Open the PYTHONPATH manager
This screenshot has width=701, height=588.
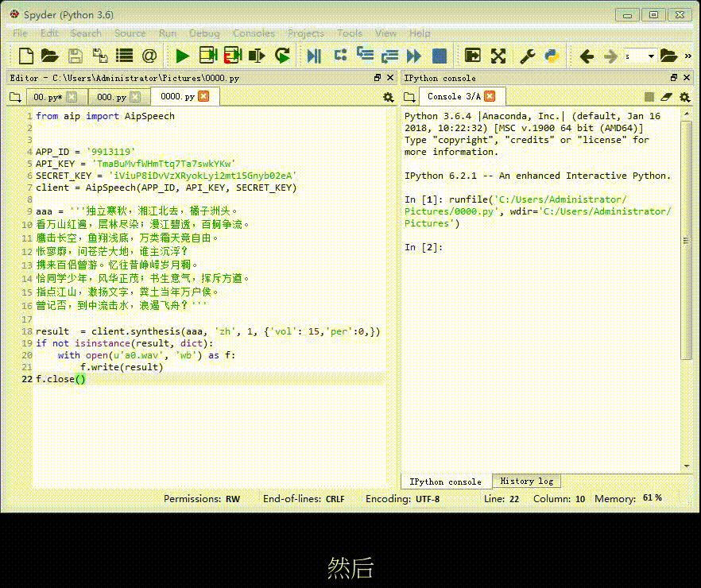pyautogui.click(x=552, y=56)
